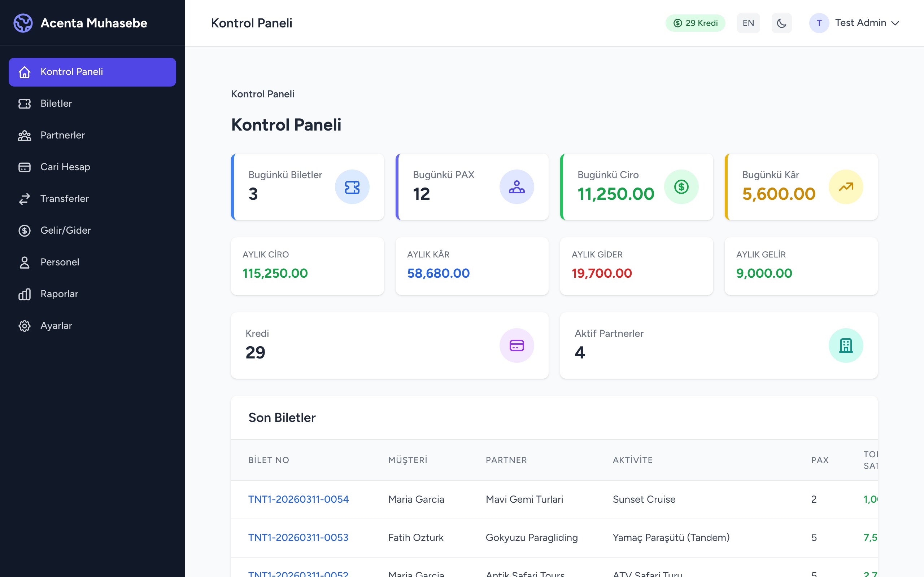The height and width of the screenshot is (577, 924).
Task: Click the Kontrol Paneli breadcrumb text
Action: coord(262,94)
